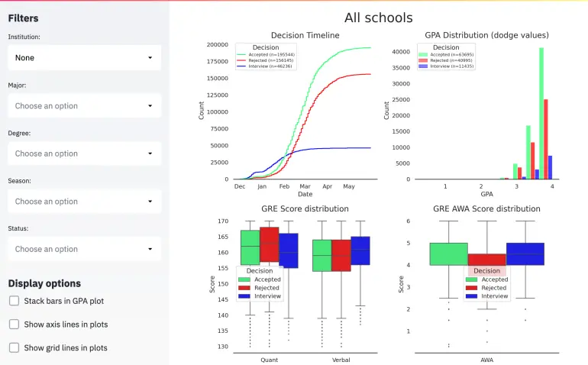Screen dimensions: 588x365
Task: Click red Rejected swatch in GRE Score legend
Action: [x=244, y=288]
